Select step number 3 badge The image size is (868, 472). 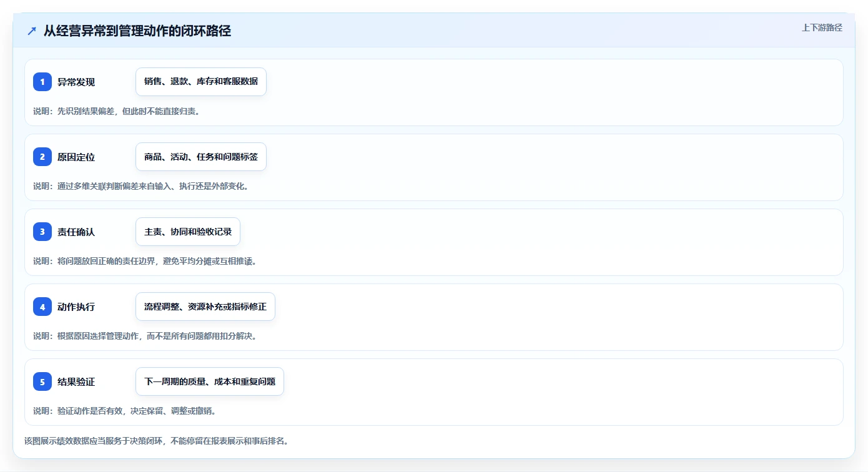(42, 232)
